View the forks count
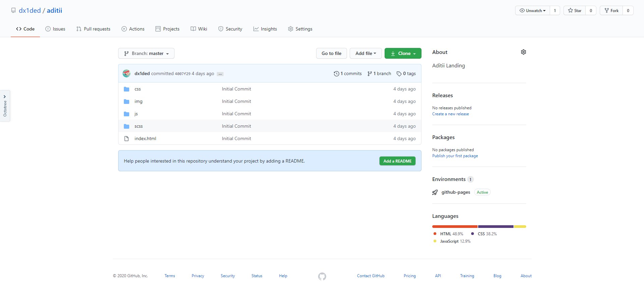 click(628, 10)
